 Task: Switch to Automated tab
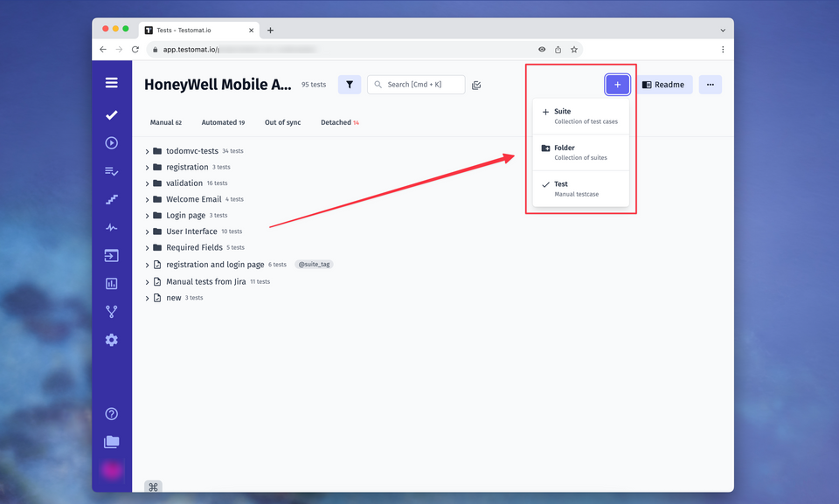pos(223,122)
